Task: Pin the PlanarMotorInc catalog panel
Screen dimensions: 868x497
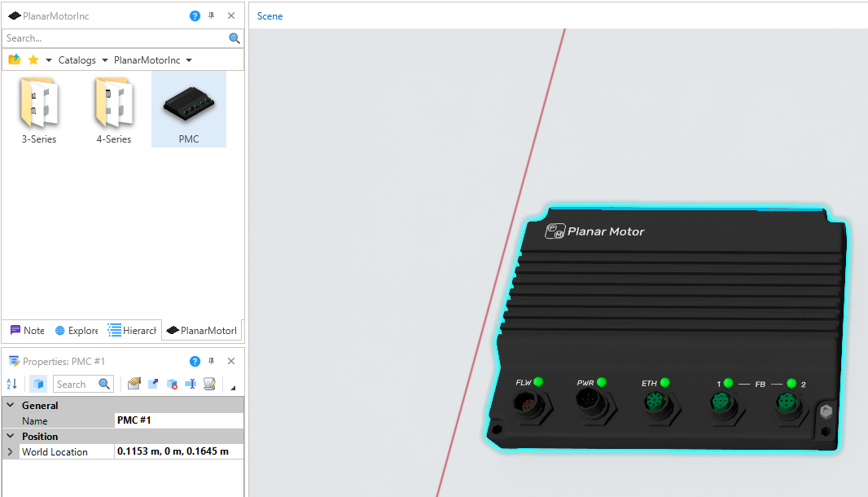Action: click(212, 15)
